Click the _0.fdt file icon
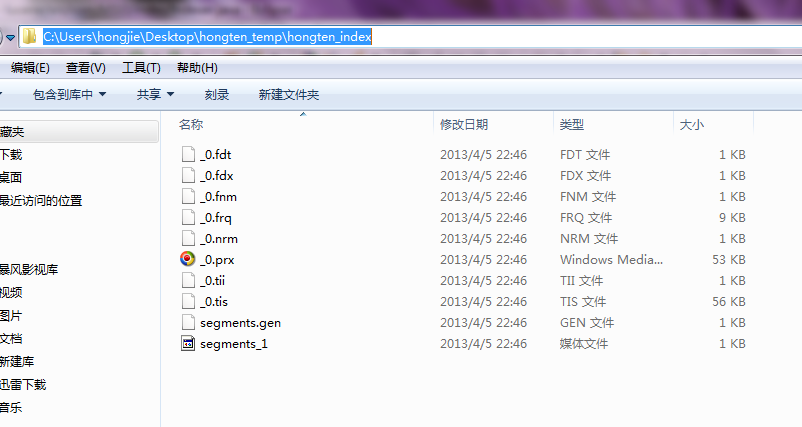The height and width of the screenshot is (427, 802). (188, 154)
